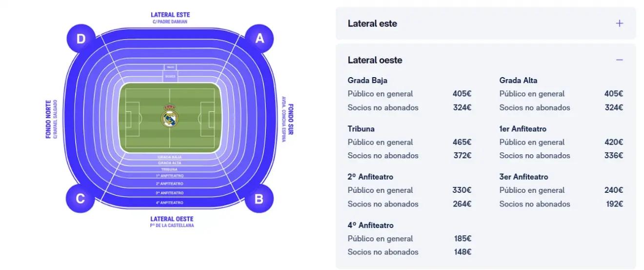The width and height of the screenshot is (644, 270).
Task: Click tower D circle on stadium map
Action: point(80,39)
